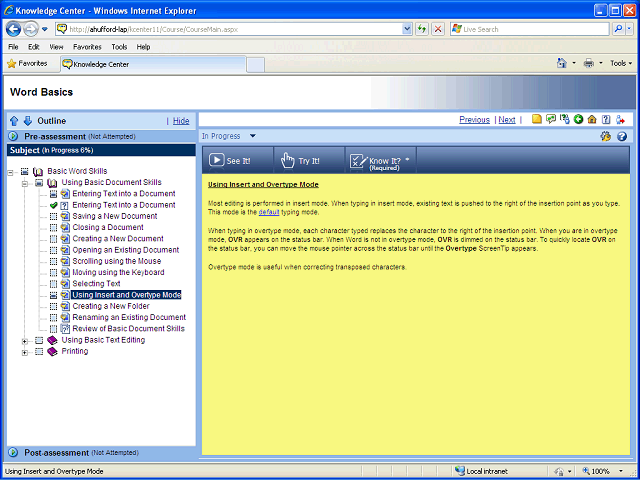Open the boxed question mark help icon

pos(606,119)
